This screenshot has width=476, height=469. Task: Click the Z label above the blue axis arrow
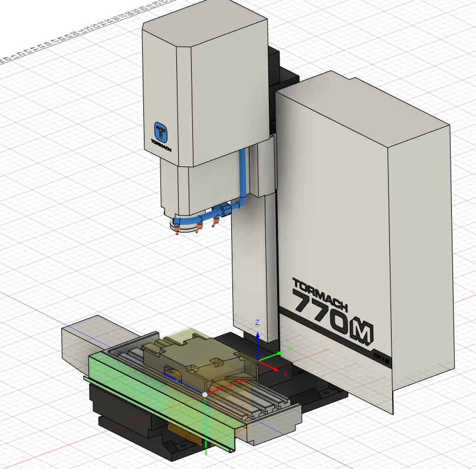pos(257,323)
